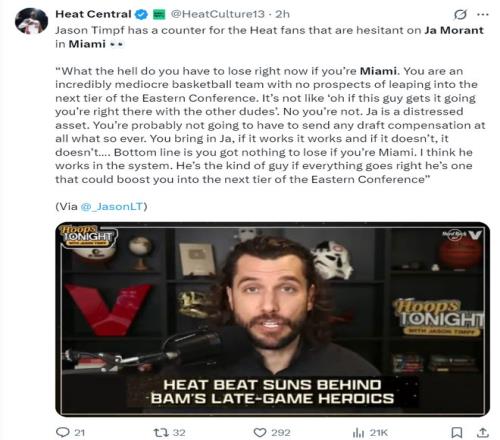Image resolution: width=500 pixels, height=440 pixels.
Task: Like the post with heart icon
Action: (x=260, y=432)
